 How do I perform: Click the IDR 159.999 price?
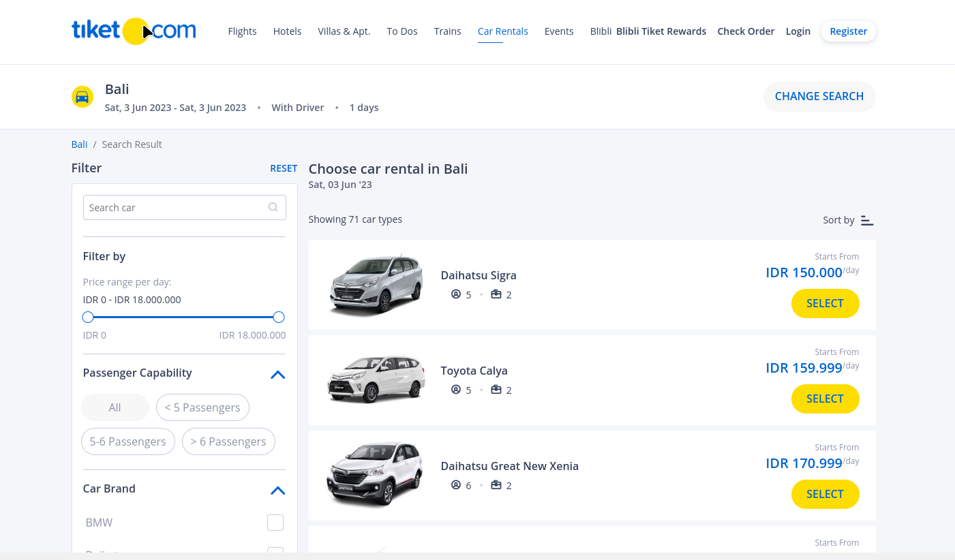point(804,368)
